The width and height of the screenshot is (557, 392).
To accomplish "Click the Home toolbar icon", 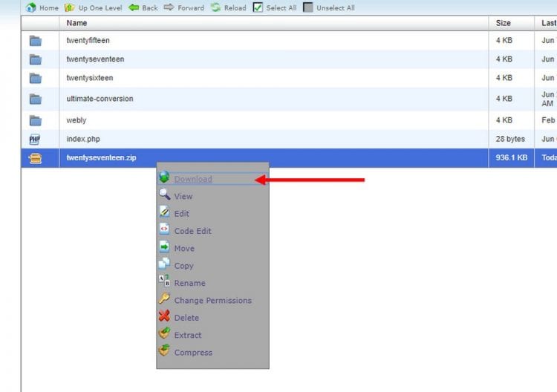I will click(x=30, y=8).
